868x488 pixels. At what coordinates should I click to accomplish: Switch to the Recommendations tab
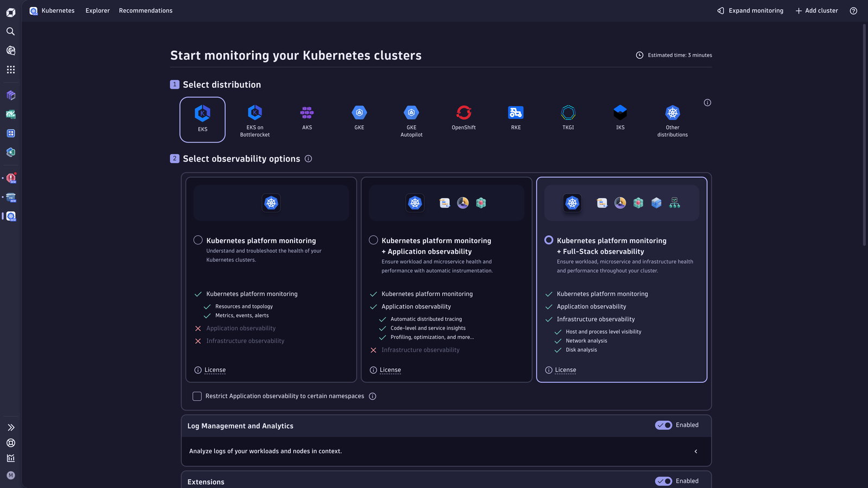pyautogui.click(x=146, y=11)
